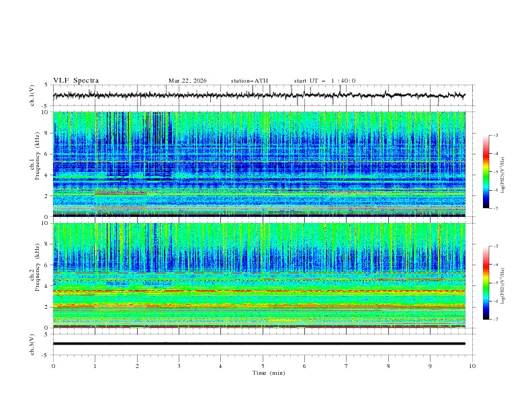Click time axis tick label "3"
Image resolution: width=532 pixels, height=411 pixels.
pyautogui.click(x=179, y=366)
